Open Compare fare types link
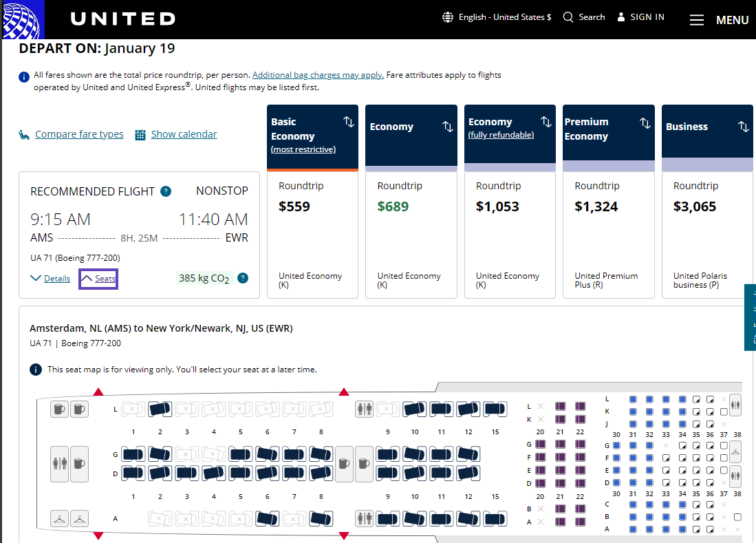 point(79,134)
